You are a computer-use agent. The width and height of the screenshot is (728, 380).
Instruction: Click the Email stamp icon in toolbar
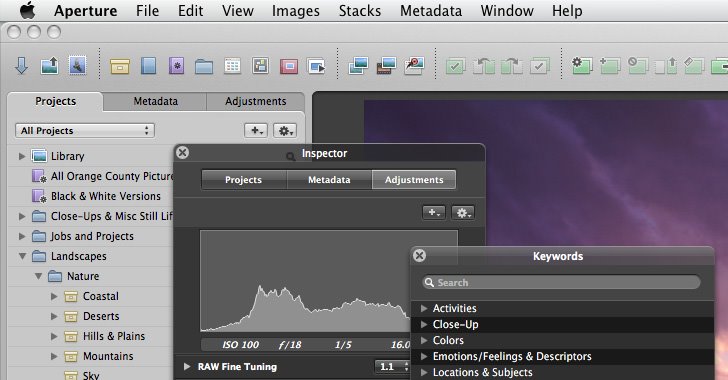pos(78,66)
